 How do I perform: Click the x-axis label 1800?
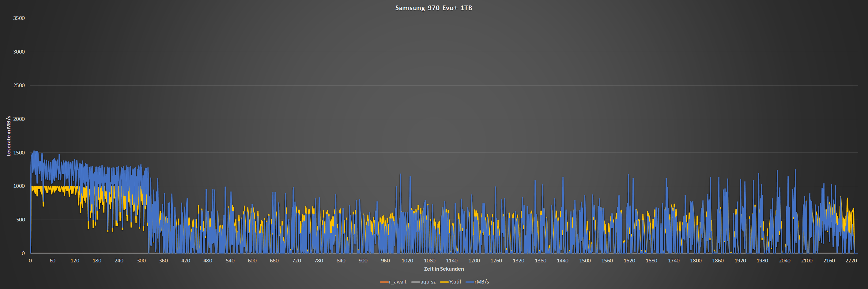[x=696, y=261]
